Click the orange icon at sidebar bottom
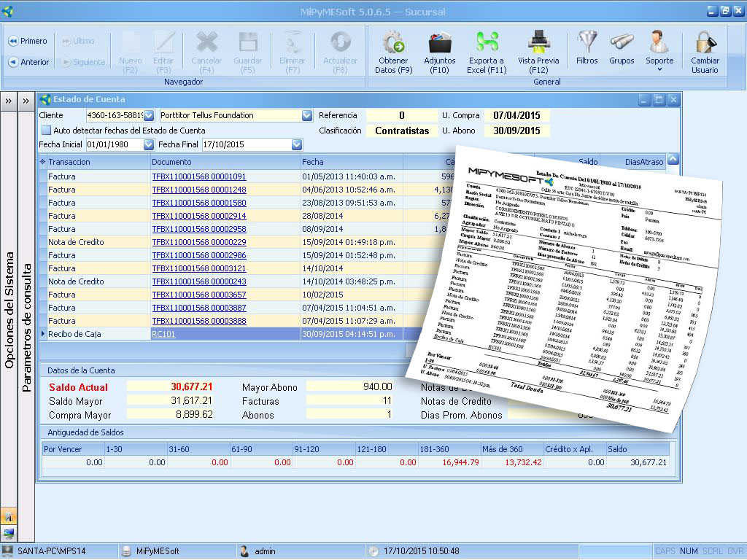747x560 pixels. tap(8, 516)
